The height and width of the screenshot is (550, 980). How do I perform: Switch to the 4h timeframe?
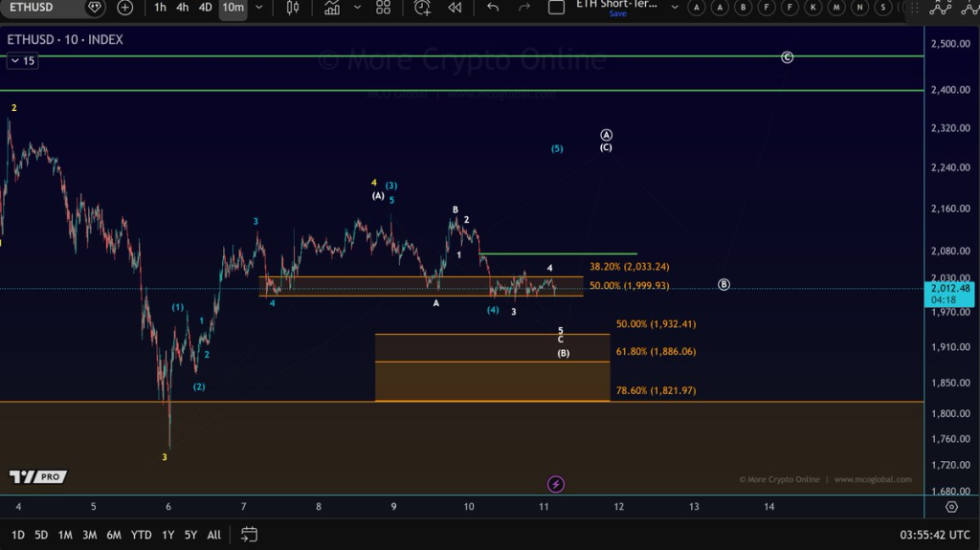coord(182,8)
